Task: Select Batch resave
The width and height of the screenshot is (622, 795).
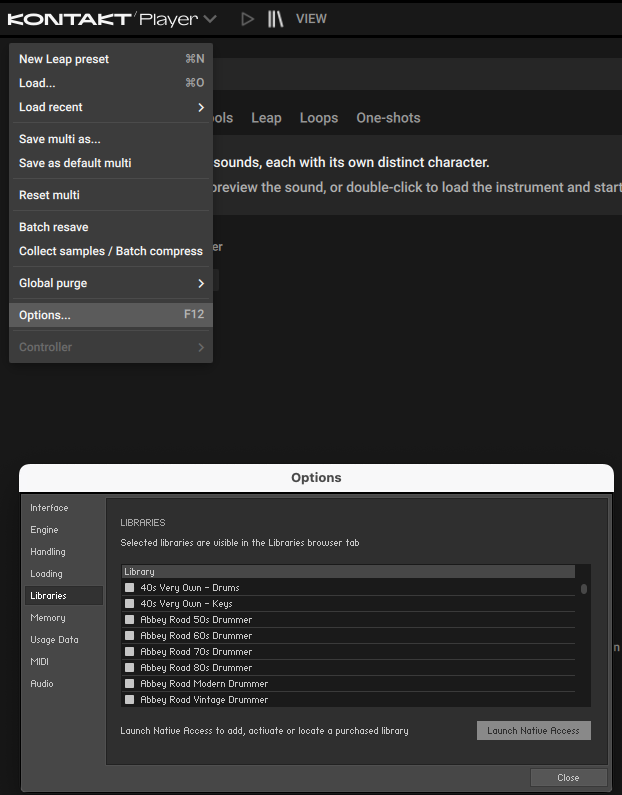Action: [111, 227]
